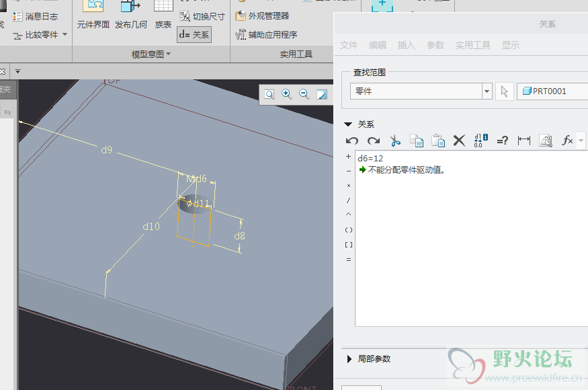This screenshot has width=588, height=390.
Task: Click the d6=12 relation line
Action: (x=370, y=159)
